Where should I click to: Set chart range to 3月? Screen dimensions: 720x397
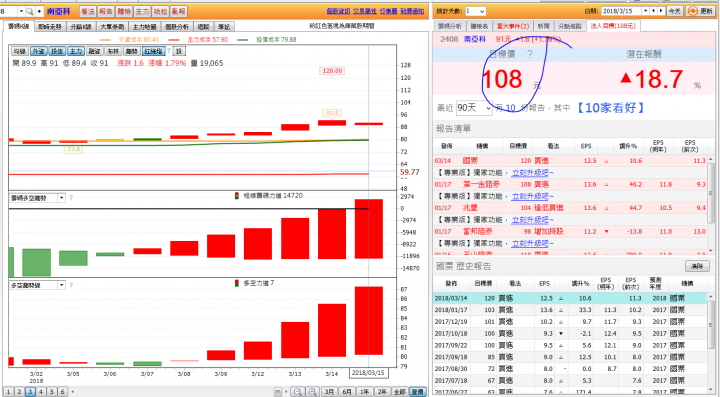(x=329, y=392)
